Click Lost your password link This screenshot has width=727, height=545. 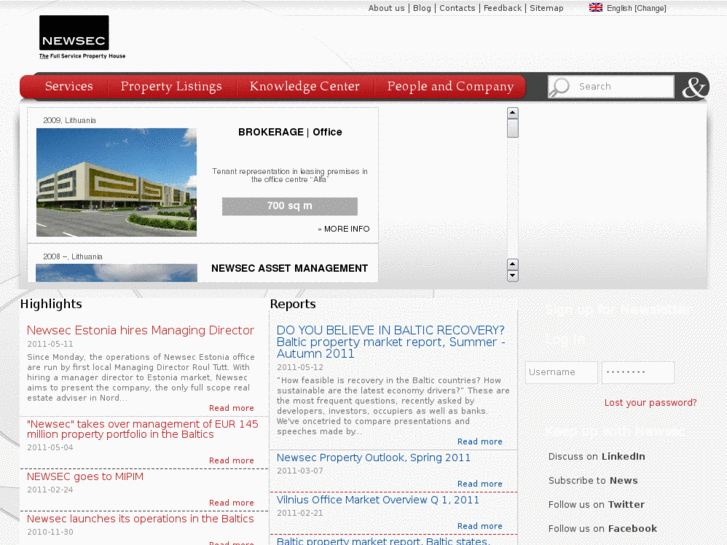tap(650, 403)
